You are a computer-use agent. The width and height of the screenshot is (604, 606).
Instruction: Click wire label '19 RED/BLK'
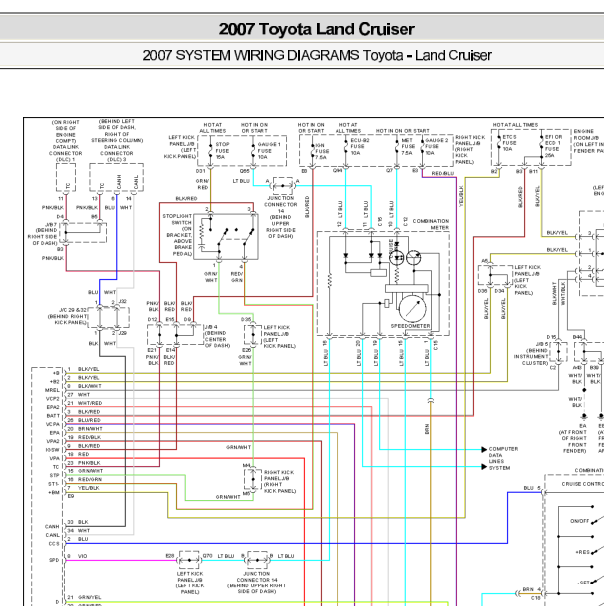point(84,437)
